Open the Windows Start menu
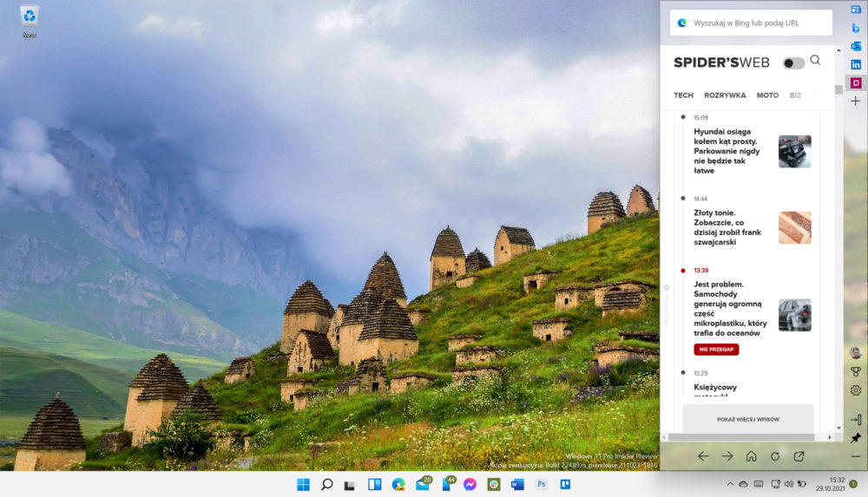 (303, 484)
